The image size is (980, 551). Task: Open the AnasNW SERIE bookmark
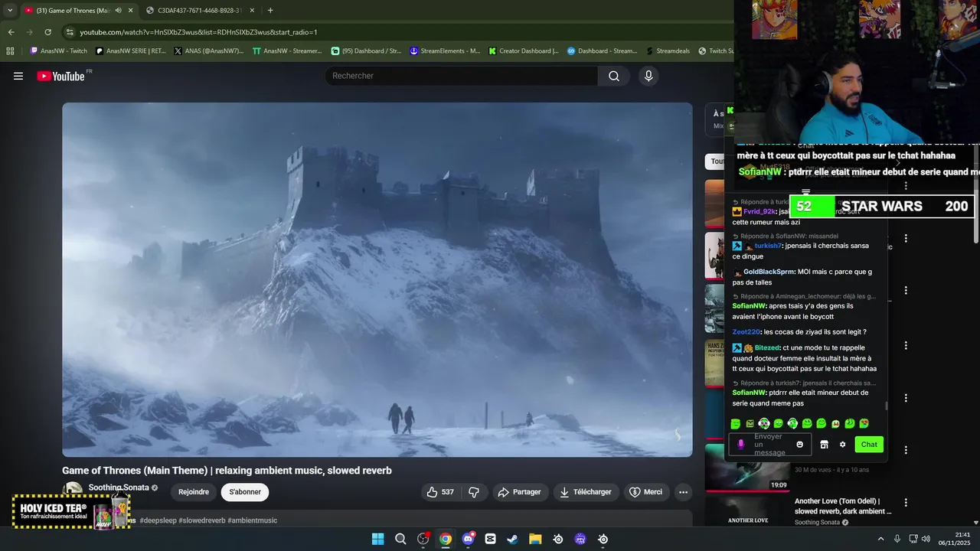(x=131, y=51)
